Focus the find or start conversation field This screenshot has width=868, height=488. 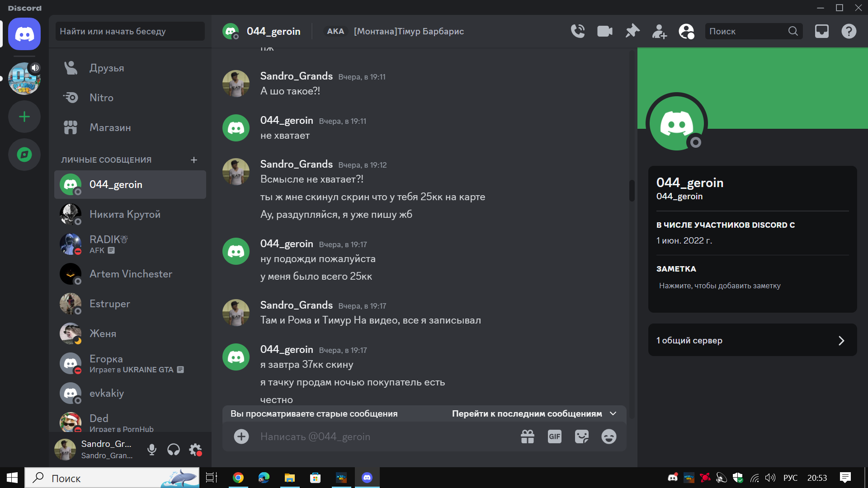click(130, 31)
